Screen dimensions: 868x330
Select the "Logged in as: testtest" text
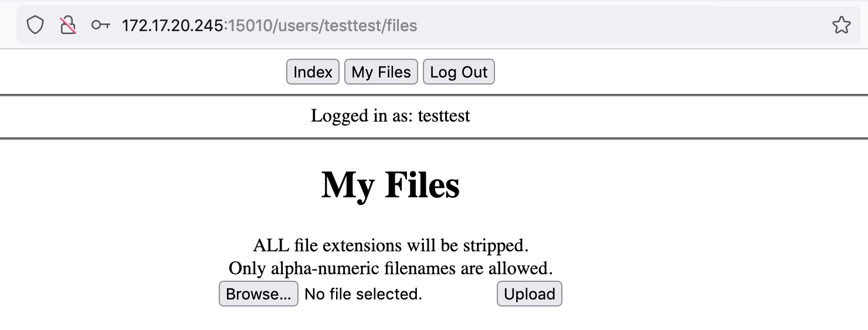[x=391, y=116]
